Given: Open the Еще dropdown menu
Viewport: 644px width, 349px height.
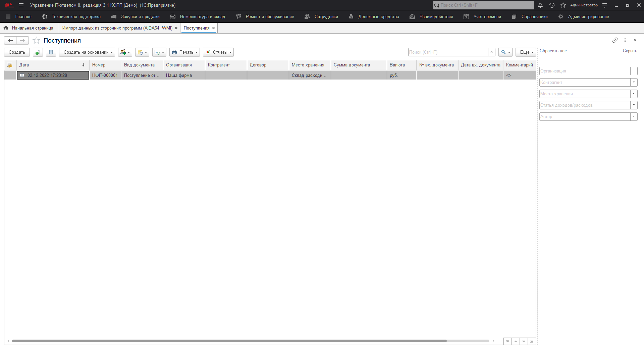Looking at the screenshot, I should pos(526,52).
